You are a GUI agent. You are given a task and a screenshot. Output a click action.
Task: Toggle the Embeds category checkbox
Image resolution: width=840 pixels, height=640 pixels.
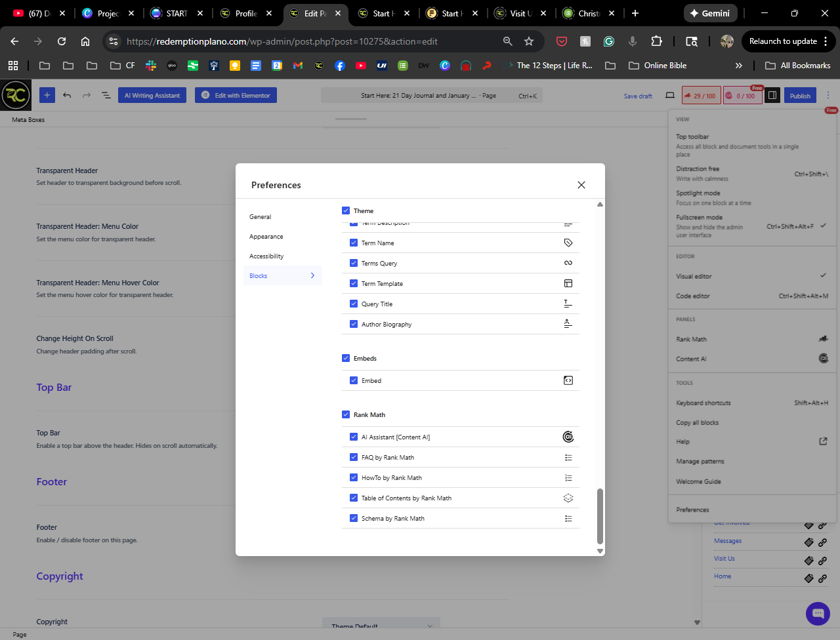click(346, 358)
